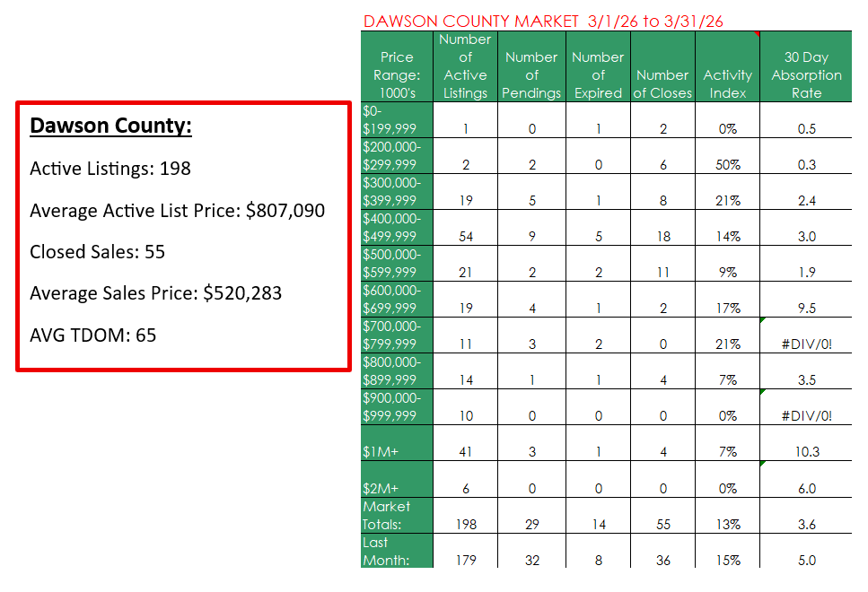Click the Average Sales Price $520,283 text
Image resolution: width=868 pixels, height=592 pixels.
155,292
